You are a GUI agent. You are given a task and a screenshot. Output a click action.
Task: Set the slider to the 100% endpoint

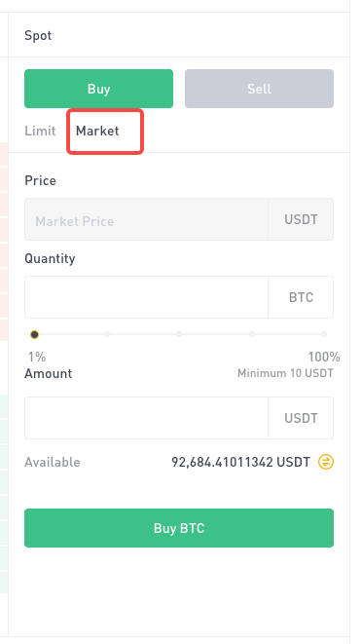click(324, 334)
